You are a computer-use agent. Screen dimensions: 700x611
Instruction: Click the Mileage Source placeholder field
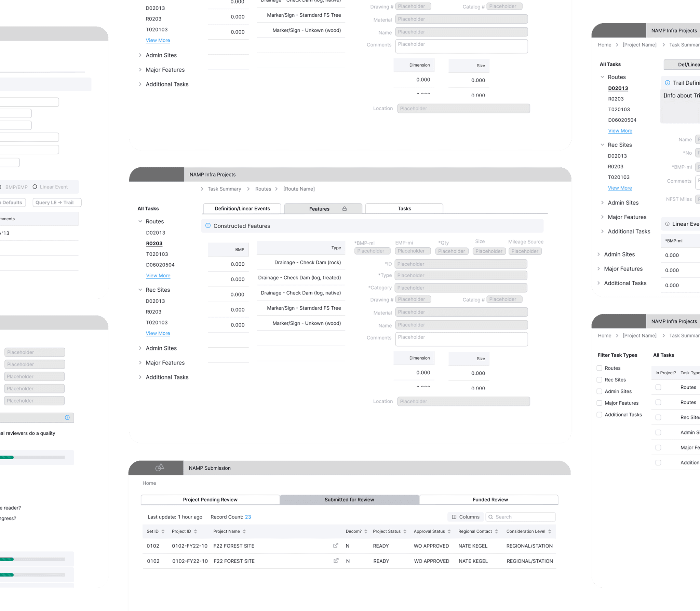click(x=525, y=251)
